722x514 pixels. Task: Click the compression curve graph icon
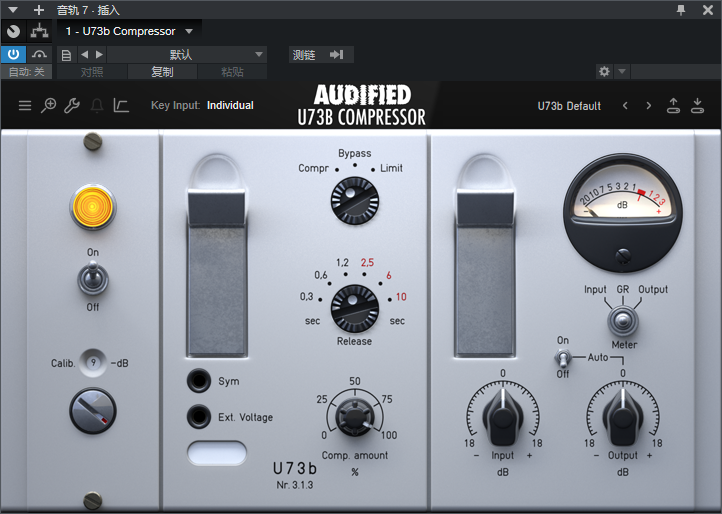[121, 106]
